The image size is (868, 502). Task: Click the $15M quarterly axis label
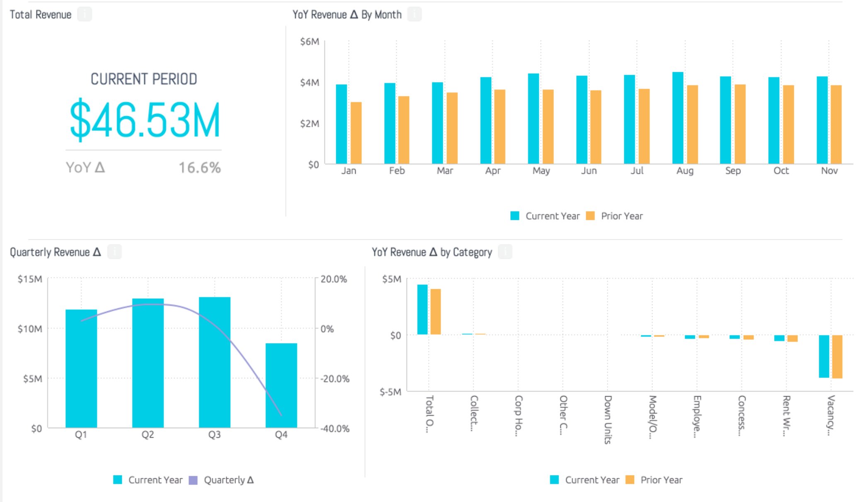coord(30,279)
